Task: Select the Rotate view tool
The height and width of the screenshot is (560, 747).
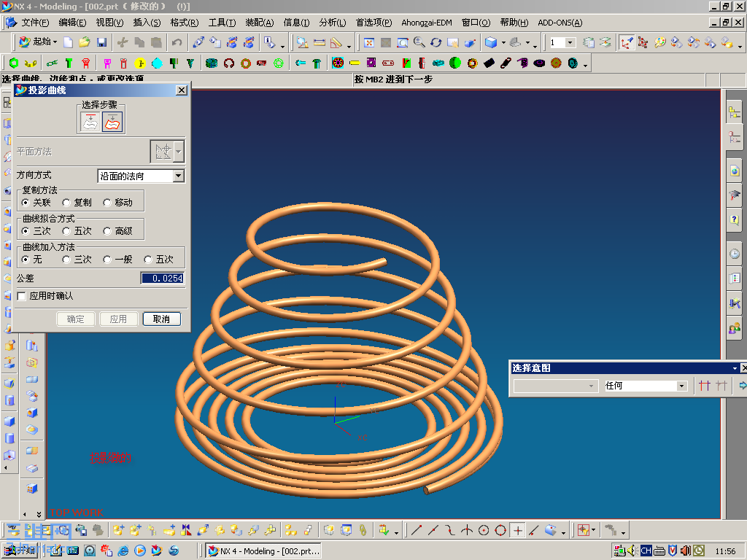Action: (436, 42)
